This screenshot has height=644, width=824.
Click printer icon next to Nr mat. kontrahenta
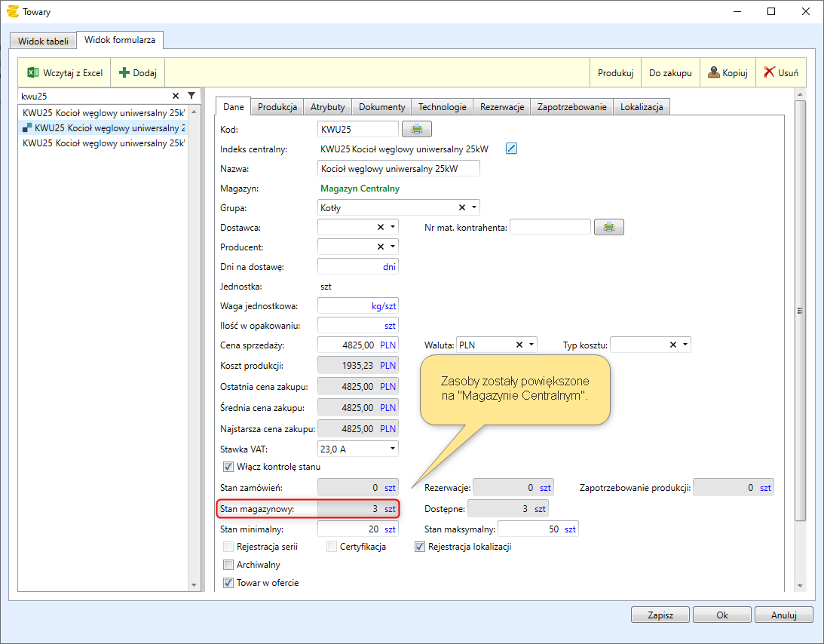(x=608, y=227)
